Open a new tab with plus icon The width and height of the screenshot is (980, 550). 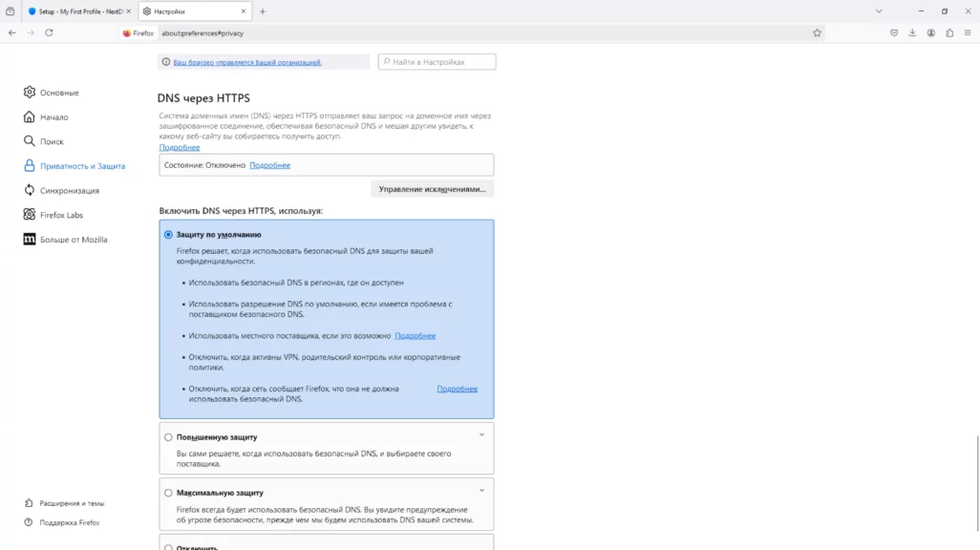click(x=263, y=11)
